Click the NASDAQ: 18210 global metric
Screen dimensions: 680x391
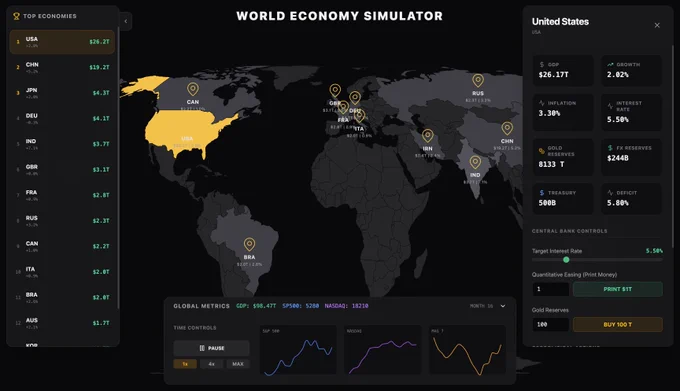pos(347,306)
